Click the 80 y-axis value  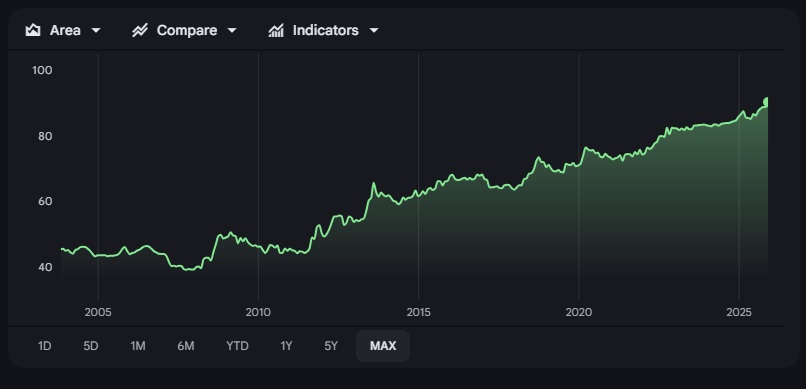tap(45, 137)
